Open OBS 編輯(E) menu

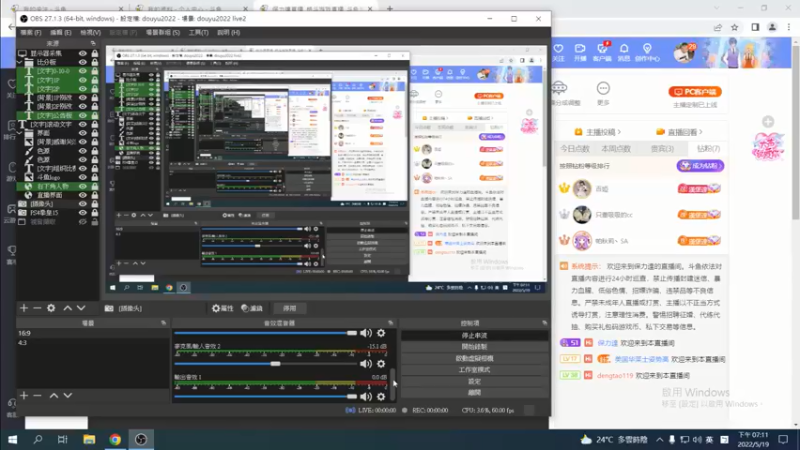point(61,32)
